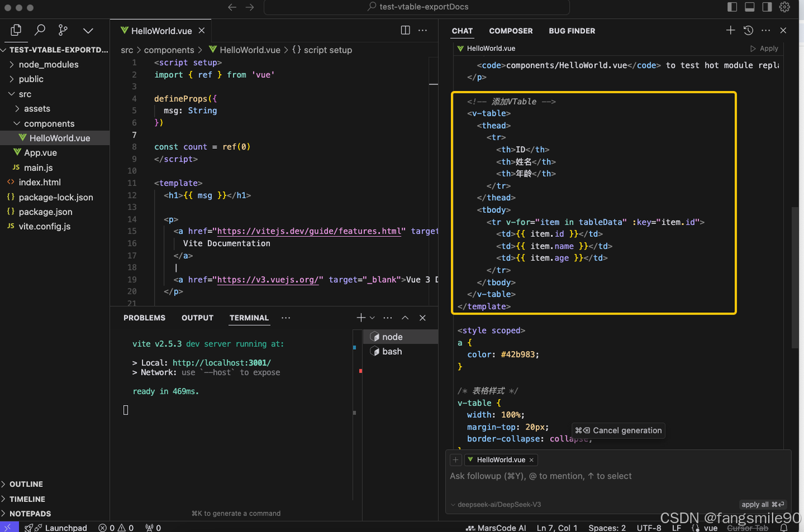Open editor more actions ellipsis

tap(423, 30)
